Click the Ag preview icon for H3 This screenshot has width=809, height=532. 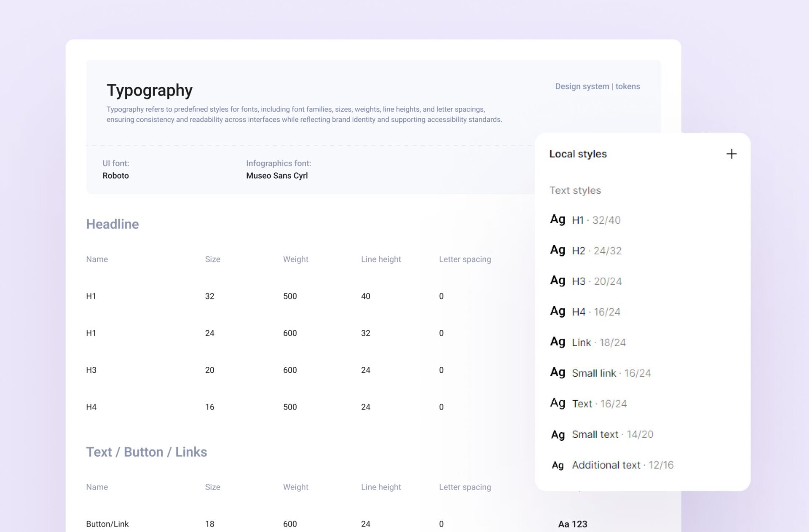point(557,281)
